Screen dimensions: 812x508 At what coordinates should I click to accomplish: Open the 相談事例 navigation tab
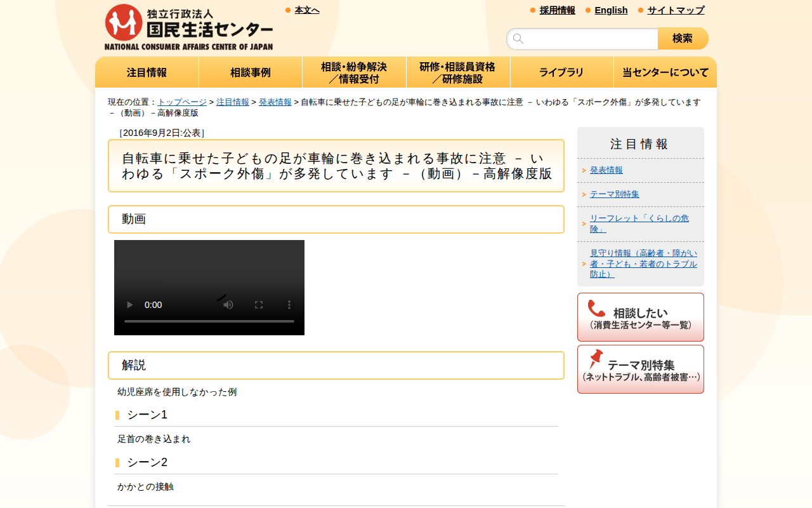point(251,72)
